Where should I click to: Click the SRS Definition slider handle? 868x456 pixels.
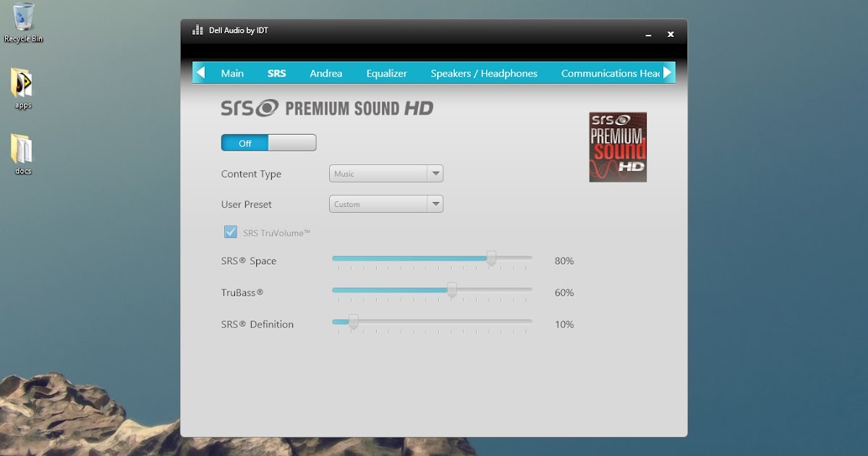coord(353,322)
